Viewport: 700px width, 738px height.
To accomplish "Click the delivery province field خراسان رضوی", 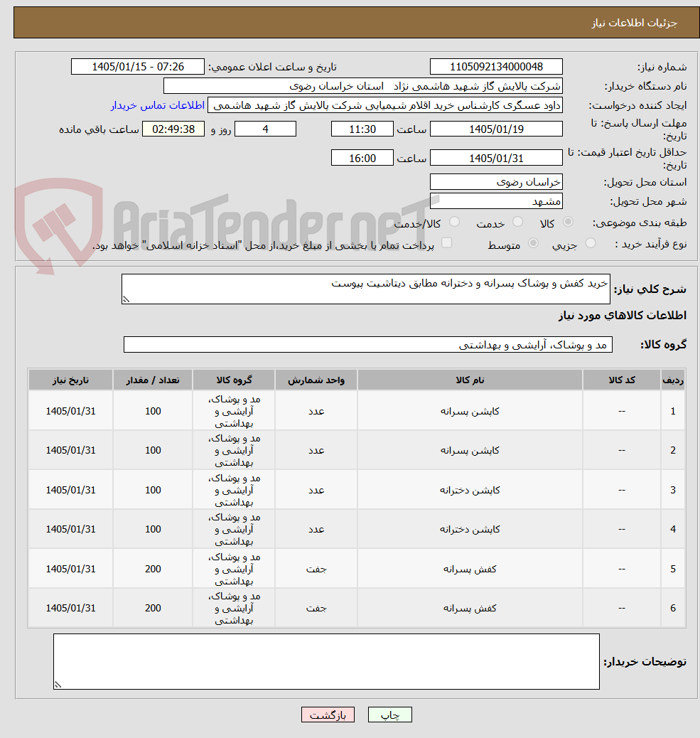I will [x=496, y=182].
